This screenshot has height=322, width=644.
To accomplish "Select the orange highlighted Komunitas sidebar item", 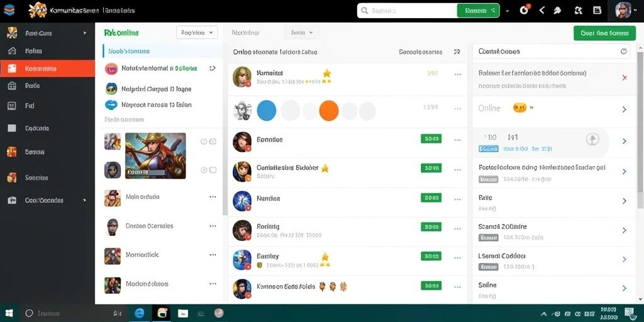I will coord(48,69).
